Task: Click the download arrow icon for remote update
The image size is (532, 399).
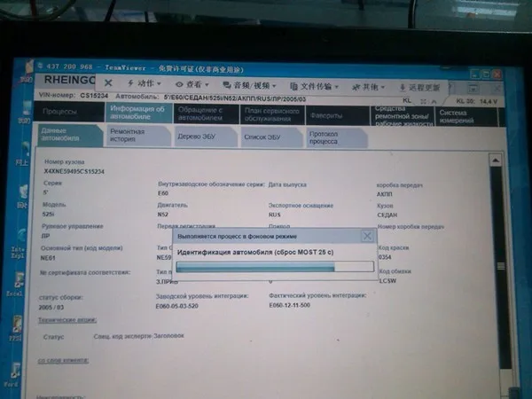Action: coord(403,88)
